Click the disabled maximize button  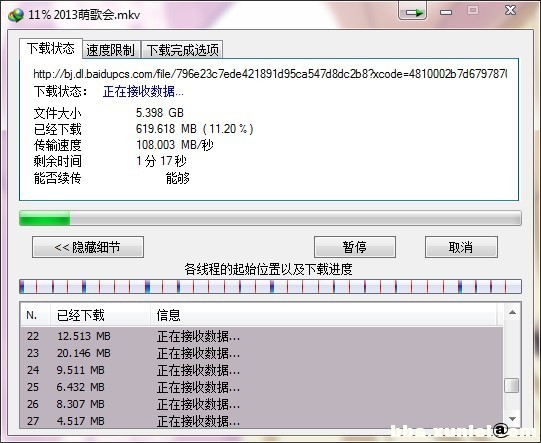[x=473, y=10]
